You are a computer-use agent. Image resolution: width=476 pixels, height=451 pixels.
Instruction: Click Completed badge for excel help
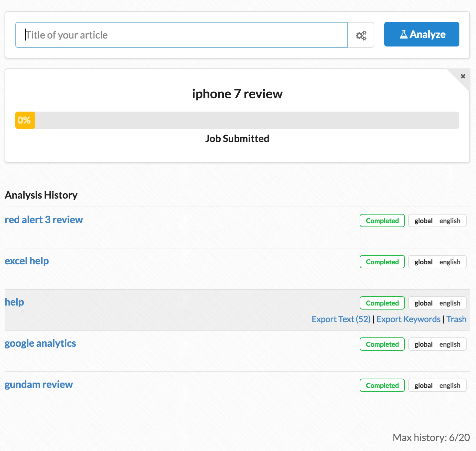(x=382, y=262)
